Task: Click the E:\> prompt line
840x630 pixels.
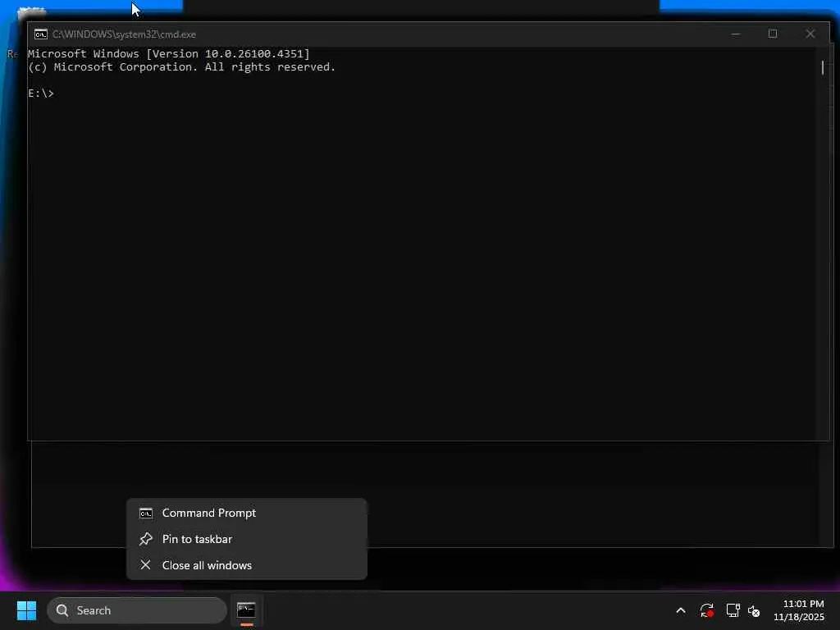Action: point(41,94)
